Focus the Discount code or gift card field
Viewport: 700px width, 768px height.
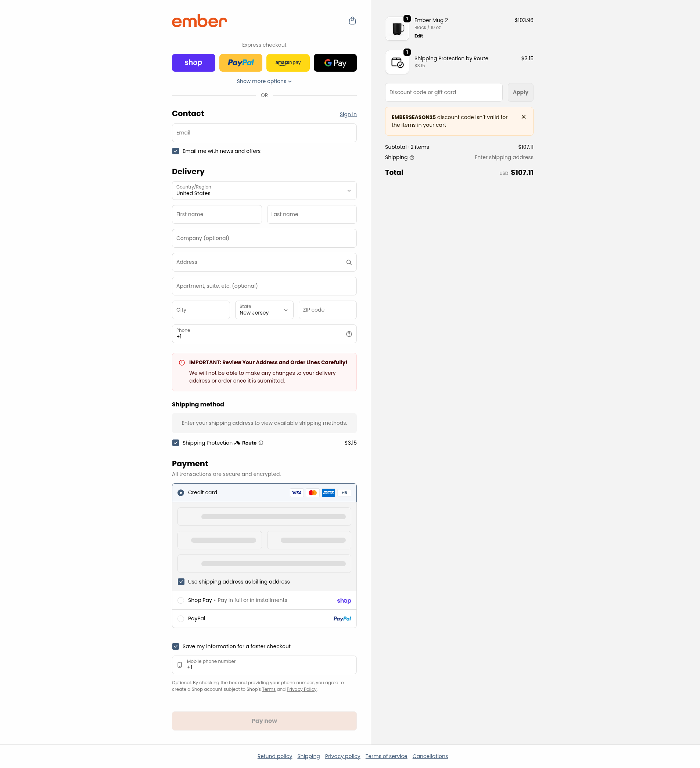[x=444, y=93]
